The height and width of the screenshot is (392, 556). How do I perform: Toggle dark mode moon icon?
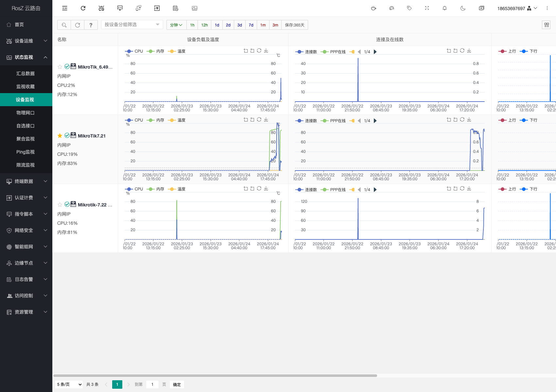463,8
